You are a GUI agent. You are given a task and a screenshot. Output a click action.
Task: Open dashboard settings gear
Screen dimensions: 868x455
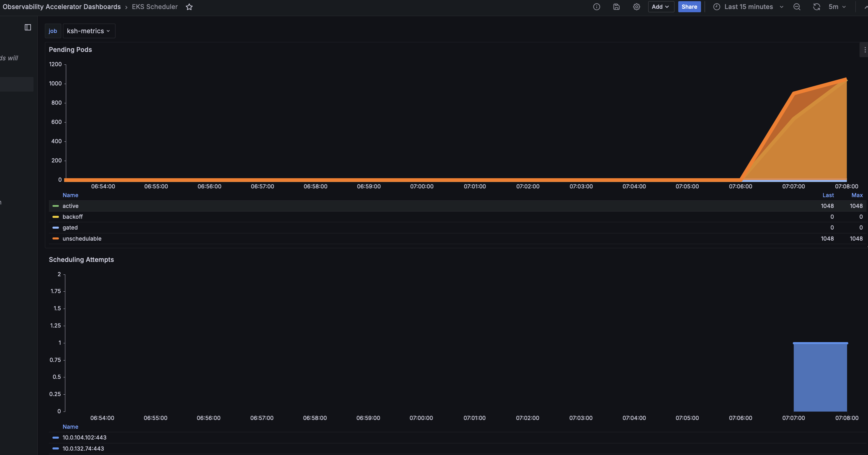[x=636, y=7]
